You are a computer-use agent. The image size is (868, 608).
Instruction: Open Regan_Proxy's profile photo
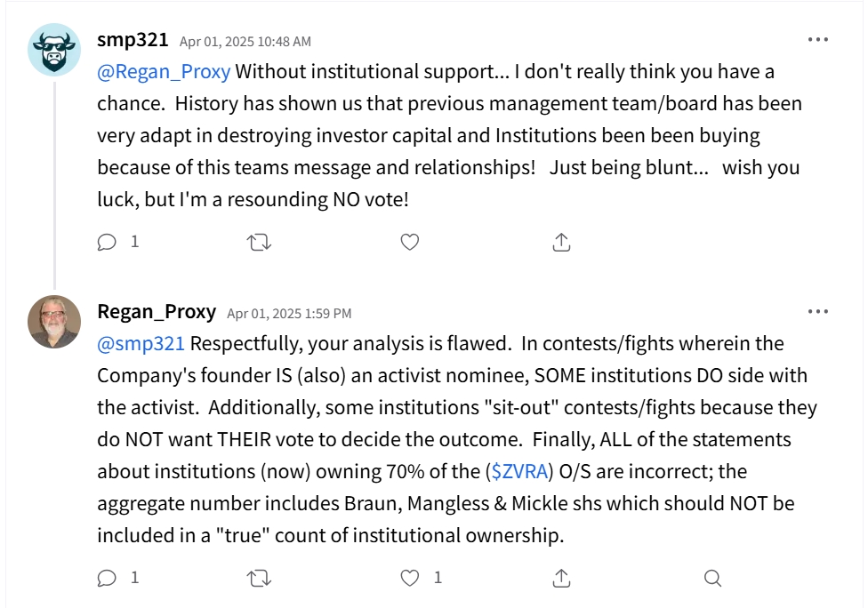(x=54, y=322)
